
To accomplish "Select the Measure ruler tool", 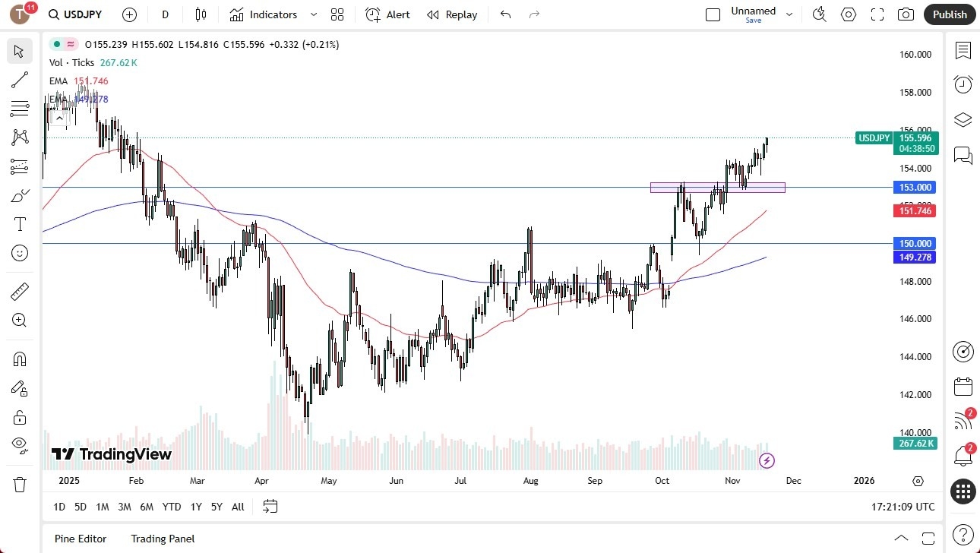I will pos(19,291).
